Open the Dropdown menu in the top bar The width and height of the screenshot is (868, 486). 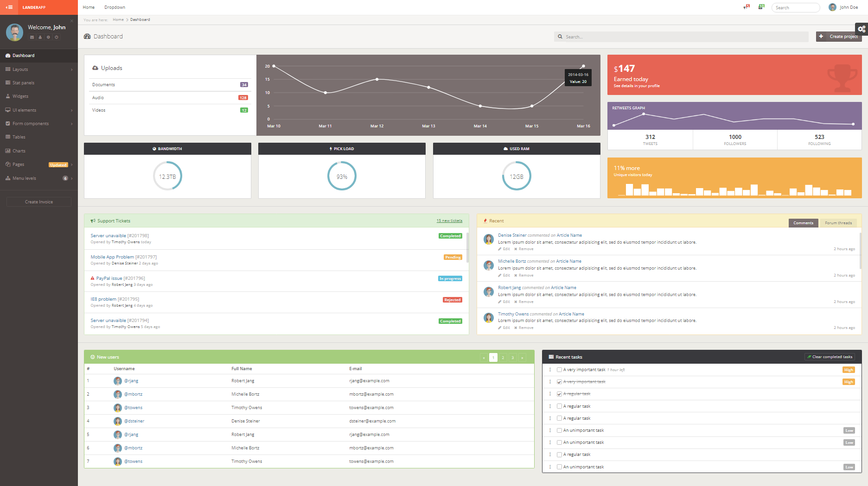[x=115, y=7]
